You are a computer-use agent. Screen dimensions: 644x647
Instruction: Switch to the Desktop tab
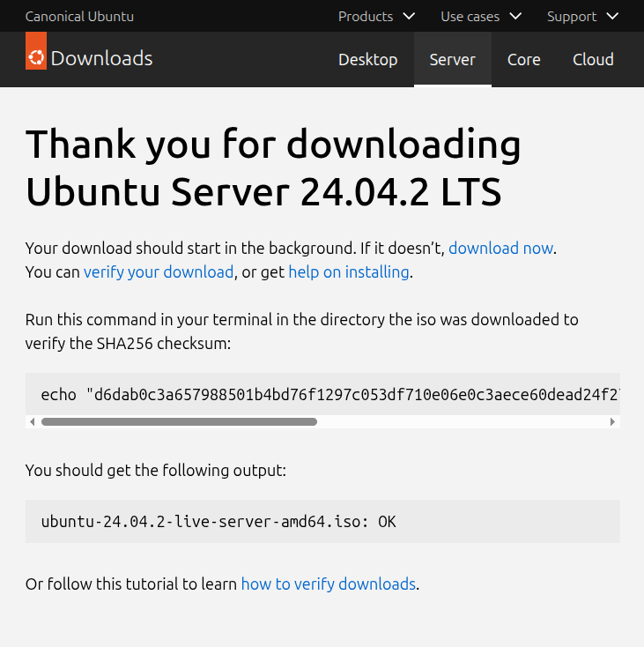[x=368, y=60]
